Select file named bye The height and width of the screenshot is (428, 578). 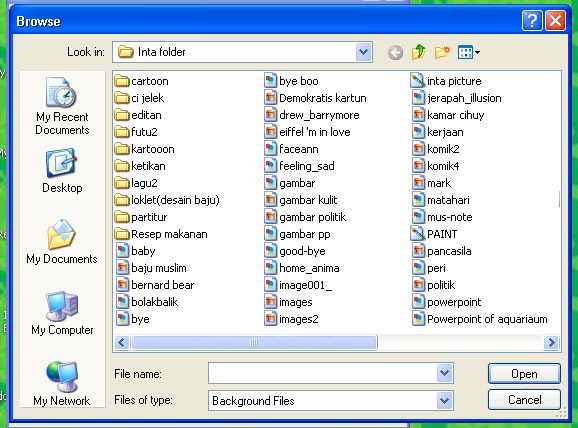[x=133, y=319]
